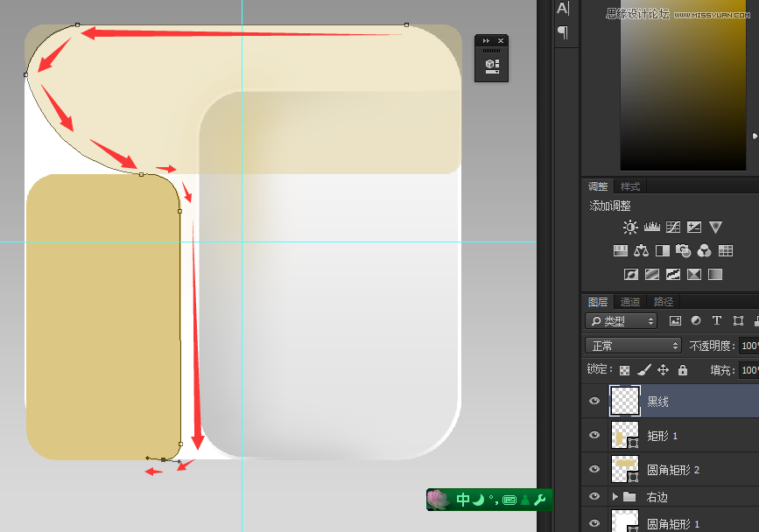Click the hue slider arrow marker

[x=755, y=136]
